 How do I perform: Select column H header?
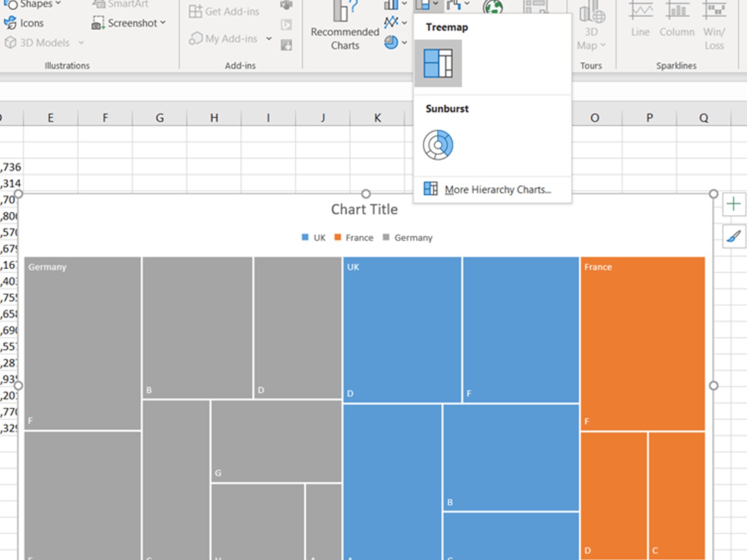tap(214, 118)
